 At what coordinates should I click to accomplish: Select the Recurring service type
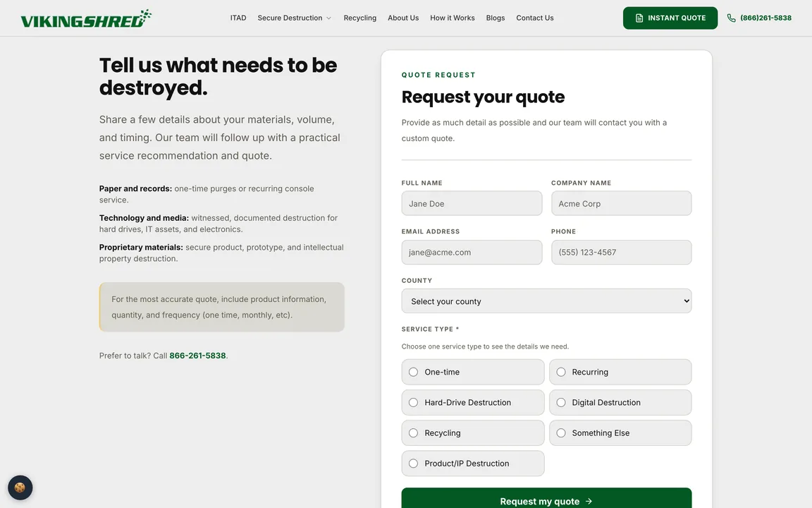(620, 372)
